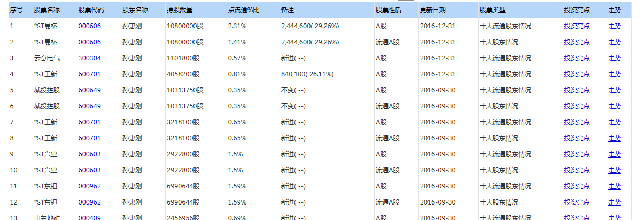View 走势 trend link in row 12
644x220 pixels.
pos(615,202)
